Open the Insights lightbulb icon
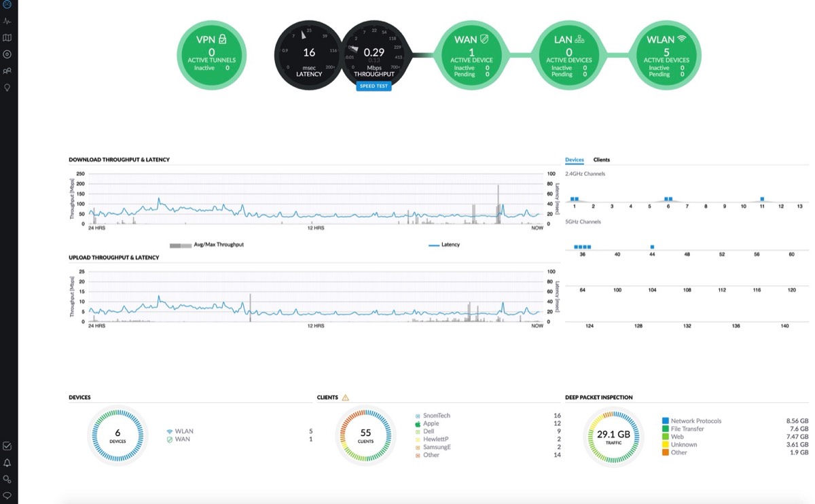815x504 pixels. 7,88
